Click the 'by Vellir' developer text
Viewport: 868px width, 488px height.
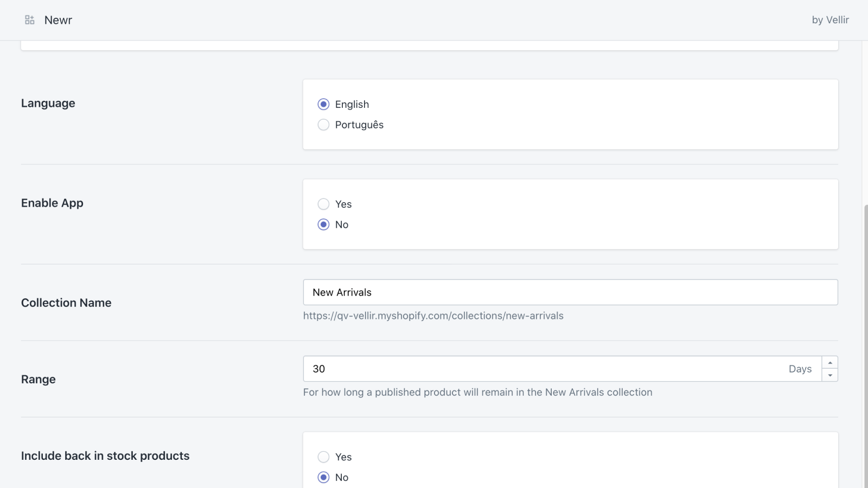(x=830, y=20)
